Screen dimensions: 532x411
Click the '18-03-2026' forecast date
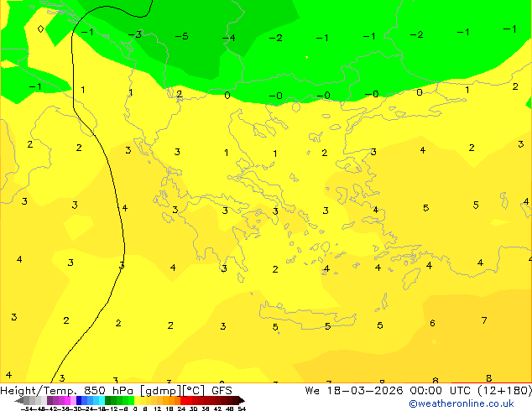365,391
